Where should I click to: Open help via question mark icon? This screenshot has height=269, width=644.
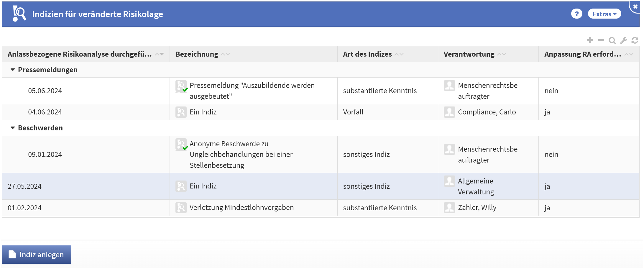[x=576, y=14]
